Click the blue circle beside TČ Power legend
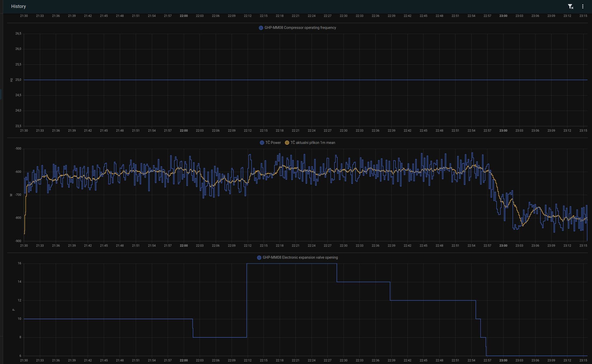This screenshot has height=364, width=592. pos(262,143)
